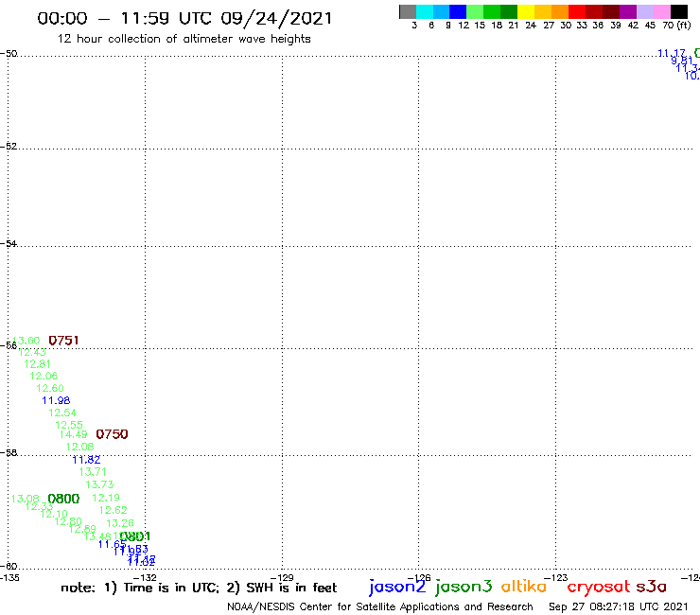Select the green jason3 satellite label
700x615 pixels.
click(x=464, y=587)
